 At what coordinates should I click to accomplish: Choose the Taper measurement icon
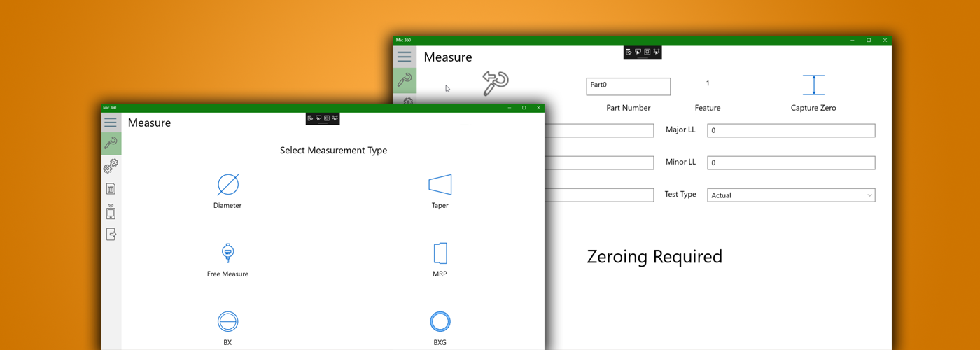pyautogui.click(x=440, y=185)
